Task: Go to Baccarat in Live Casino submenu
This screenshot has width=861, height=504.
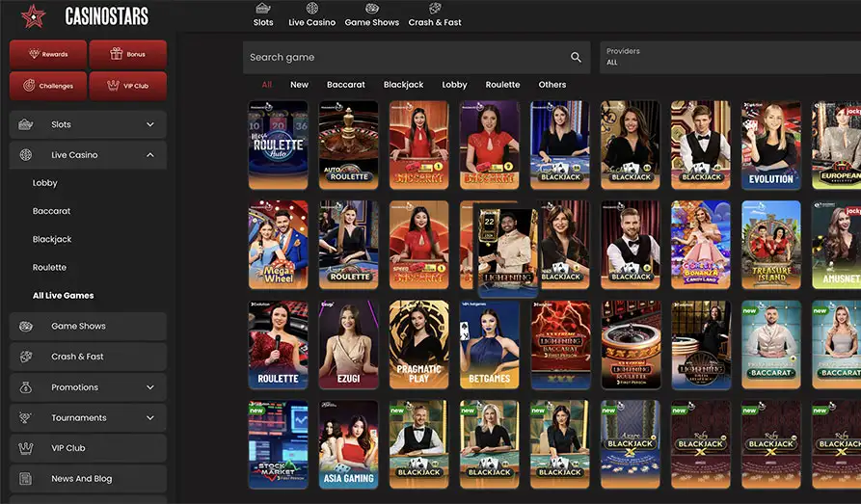Action: (x=52, y=211)
